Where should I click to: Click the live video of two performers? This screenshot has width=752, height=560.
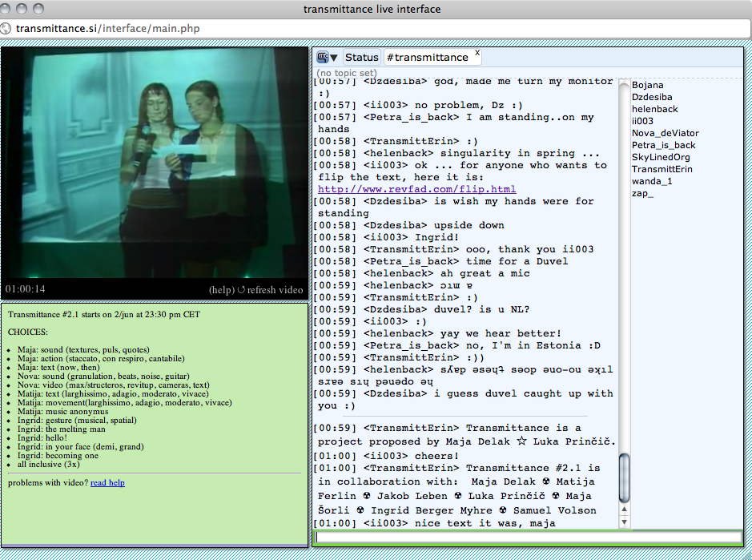coord(155,162)
